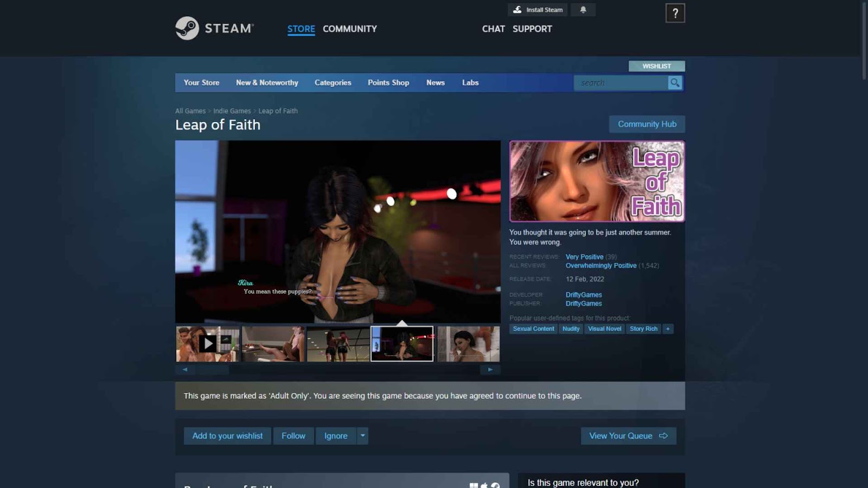868x488 pixels.
Task: Click the Install Steam button
Action: pos(538,10)
